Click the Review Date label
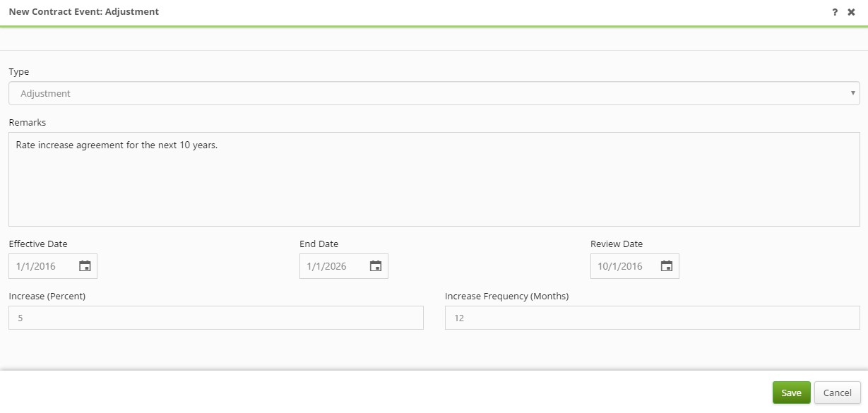This screenshot has width=868, height=413. pyautogui.click(x=617, y=244)
